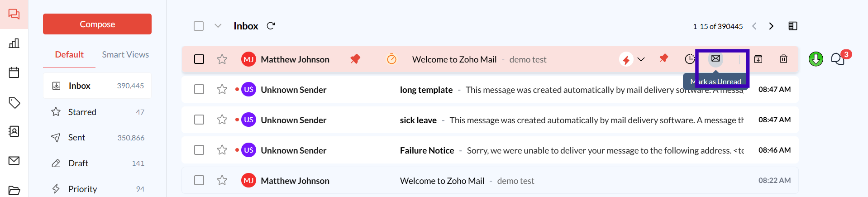Viewport: 868px width, 197px height.
Task: Click the Mark as Unread envelope icon
Action: (715, 58)
